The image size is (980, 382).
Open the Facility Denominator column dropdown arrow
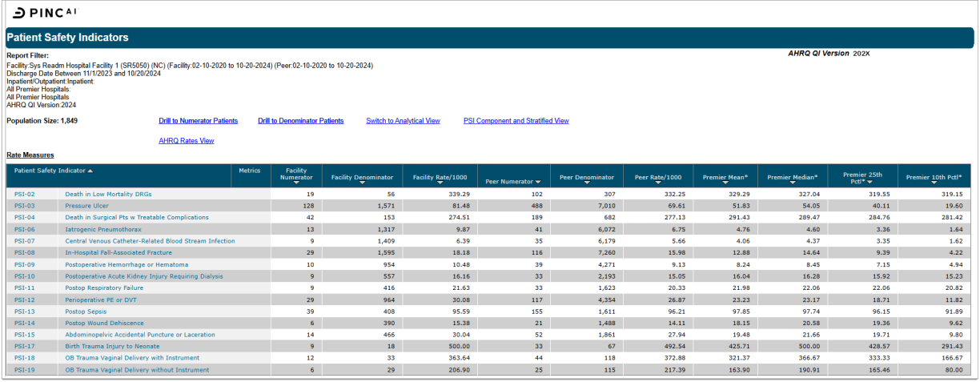click(x=362, y=182)
